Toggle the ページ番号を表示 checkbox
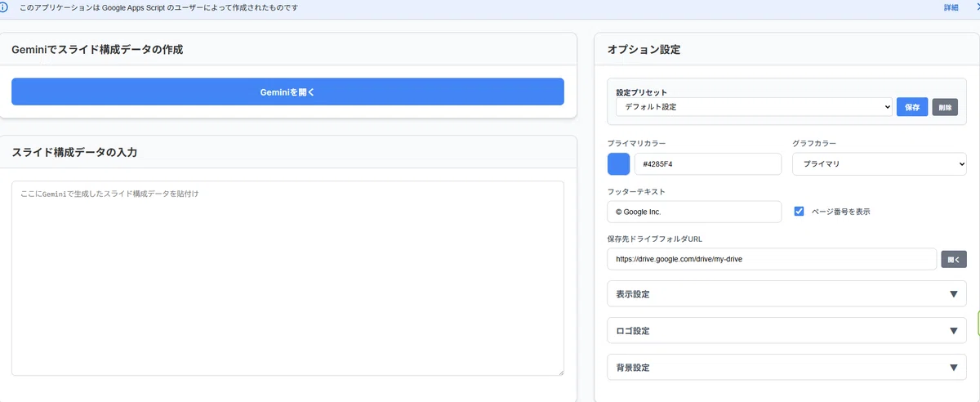The height and width of the screenshot is (402, 980). coord(800,211)
